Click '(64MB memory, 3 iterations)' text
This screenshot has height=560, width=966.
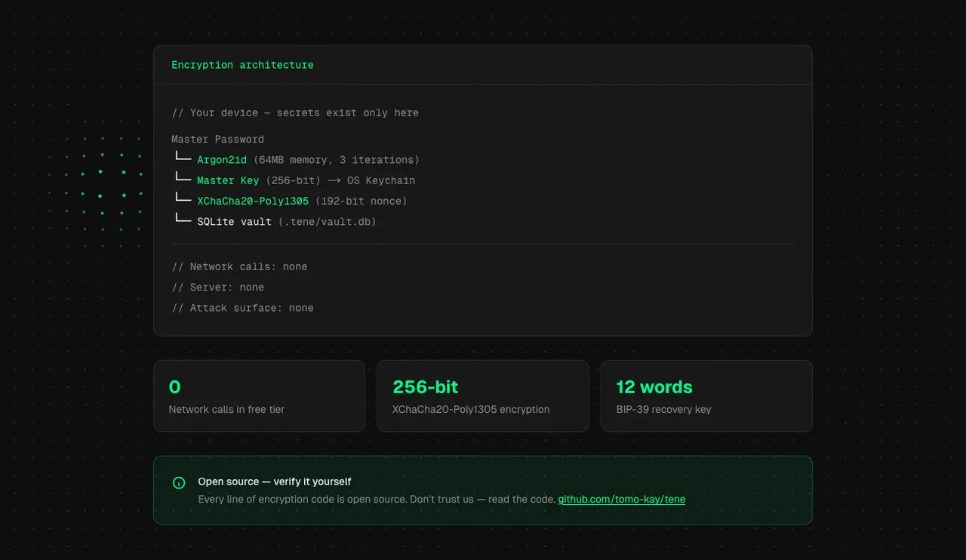tap(337, 160)
